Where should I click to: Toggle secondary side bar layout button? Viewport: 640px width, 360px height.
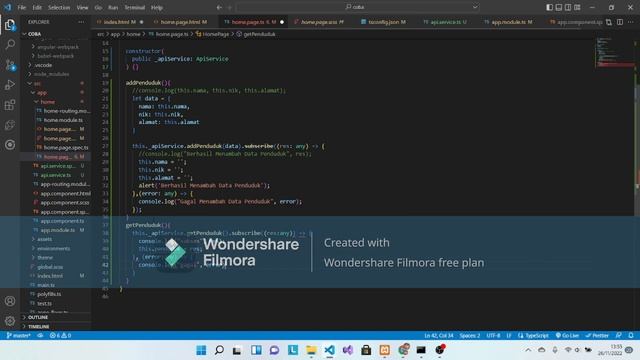point(568,7)
